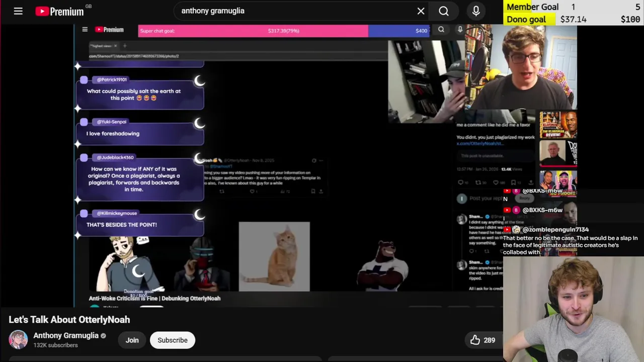Click @zombiepenguin7134 chat username
Image resolution: width=644 pixels, height=362 pixels.
click(x=555, y=229)
